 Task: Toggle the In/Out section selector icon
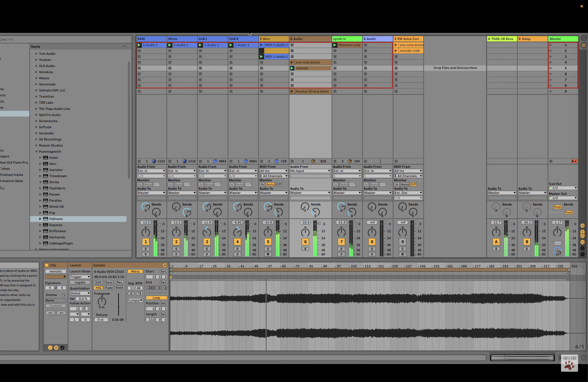point(582,226)
